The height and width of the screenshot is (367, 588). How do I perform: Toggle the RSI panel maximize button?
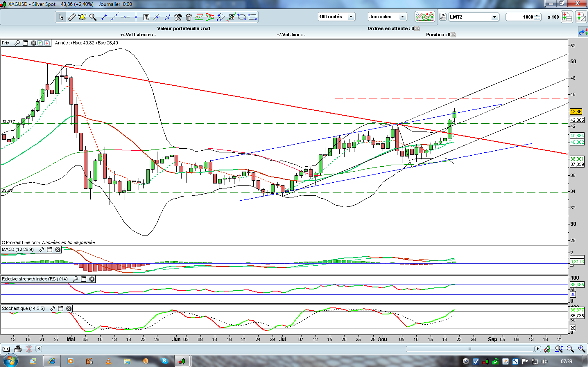(x=84, y=279)
